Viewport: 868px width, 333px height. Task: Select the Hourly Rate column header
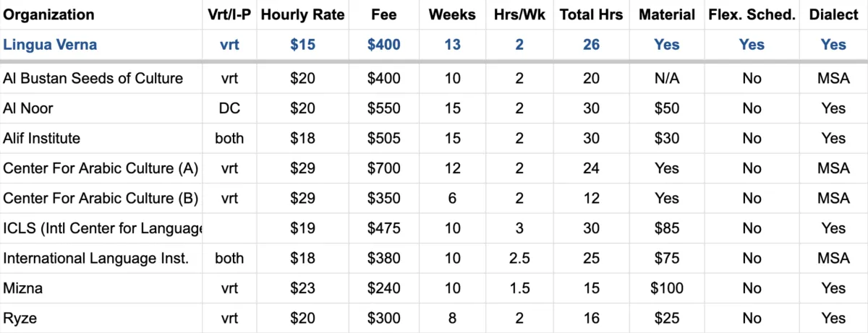coord(302,14)
